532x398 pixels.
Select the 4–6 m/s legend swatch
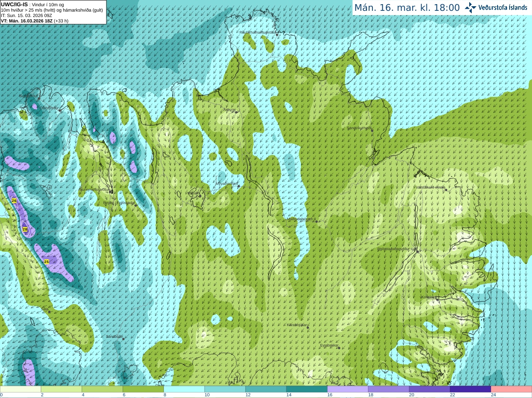102,389
